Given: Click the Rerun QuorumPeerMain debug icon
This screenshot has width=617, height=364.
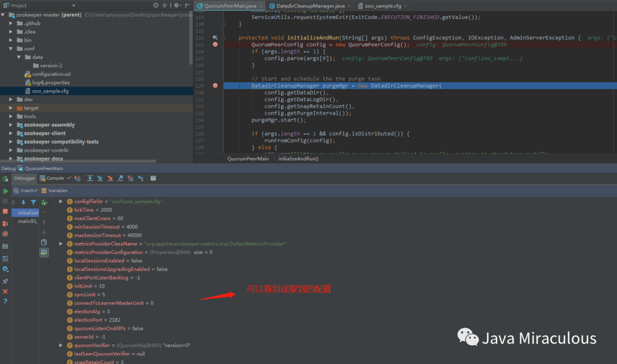Looking at the screenshot, I should pos(5,179).
